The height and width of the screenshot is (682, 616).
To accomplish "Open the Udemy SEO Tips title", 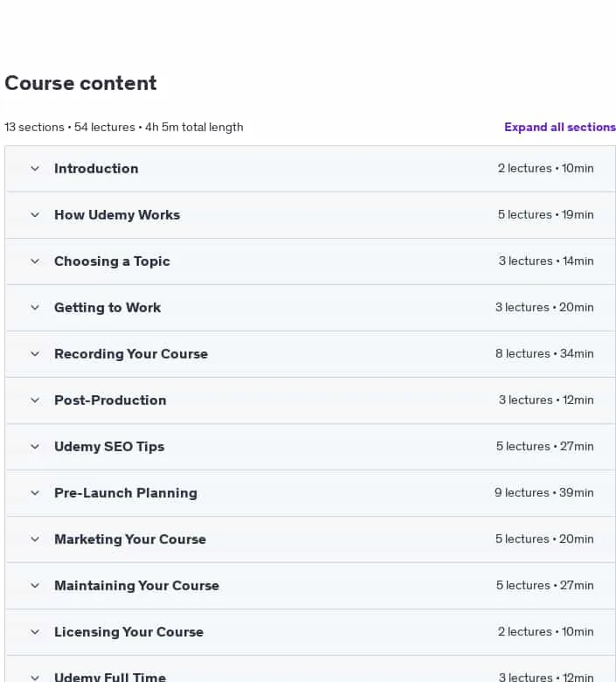I will point(109,447).
